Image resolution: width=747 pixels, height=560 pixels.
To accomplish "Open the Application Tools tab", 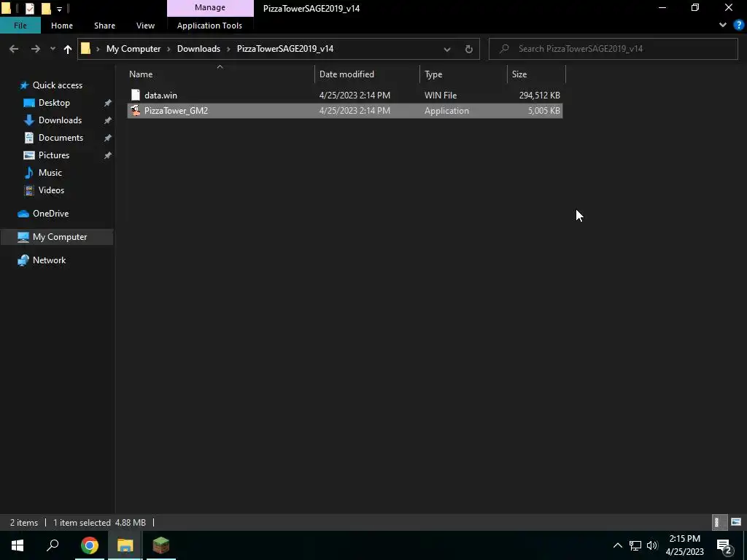I will click(209, 26).
